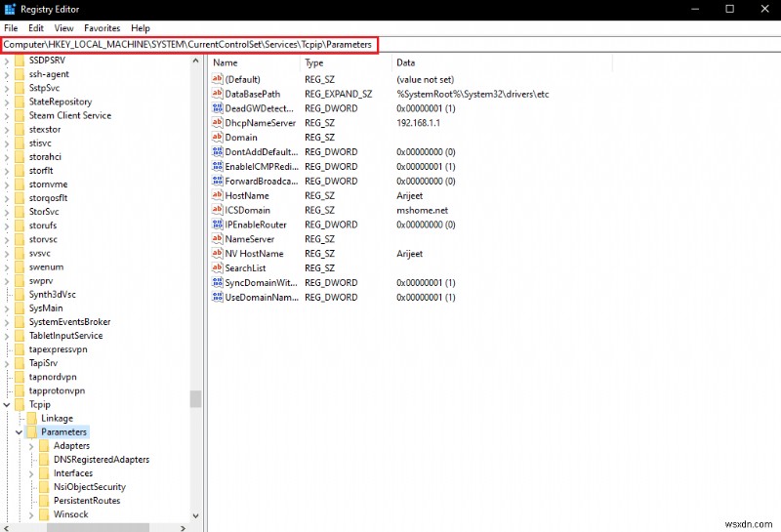This screenshot has width=781, height=532.
Task: Click the folder icon beside SysMain
Action: click(20, 307)
